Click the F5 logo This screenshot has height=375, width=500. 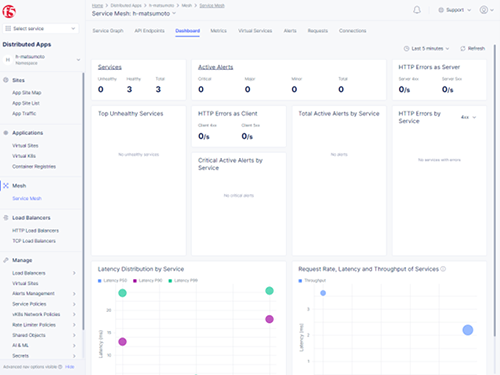coord(9,12)
